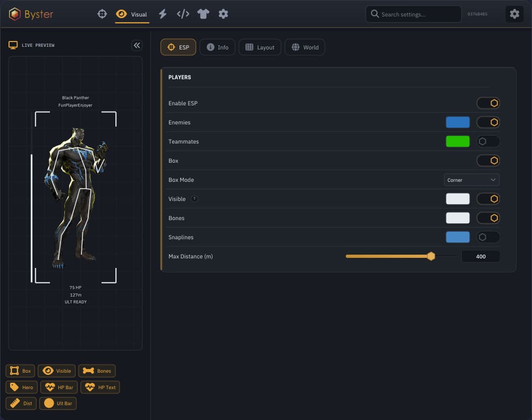Click the ULT READY label in preview
Image resolution: width=532 pixels, height=420 pixels.
pyautogui.click(x=75, y=302)
